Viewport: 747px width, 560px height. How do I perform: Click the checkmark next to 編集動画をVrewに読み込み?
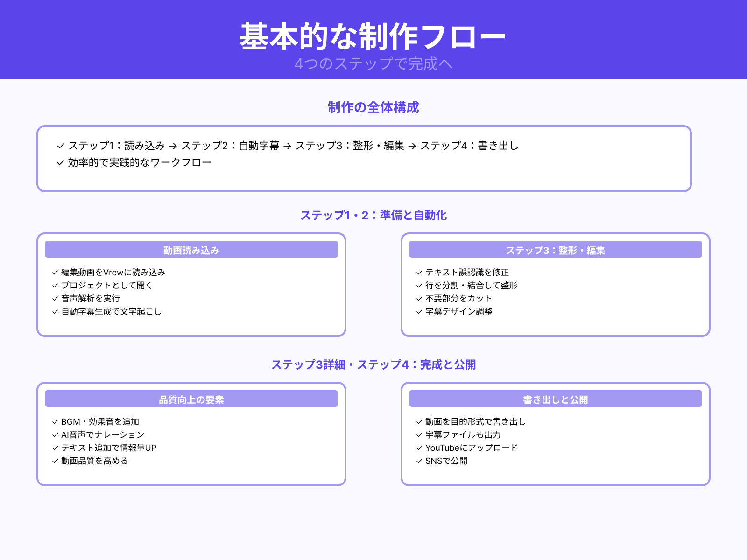click(x=53, y=273)
